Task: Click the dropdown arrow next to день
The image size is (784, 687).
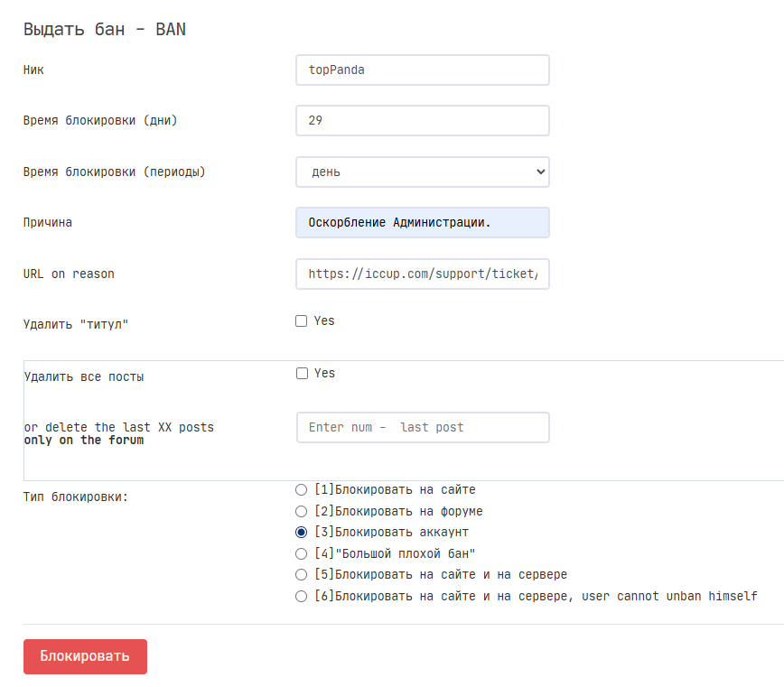Action: pyautogui.click(x=540, y=172)
